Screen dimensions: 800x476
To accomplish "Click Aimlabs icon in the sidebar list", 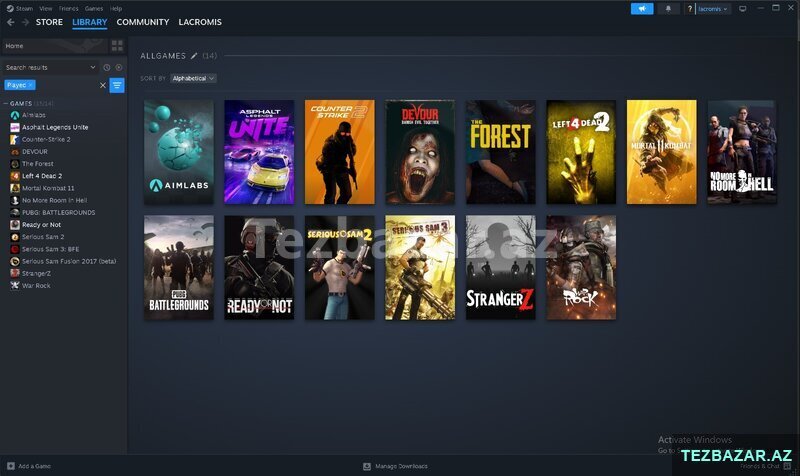I will [15, 115].
